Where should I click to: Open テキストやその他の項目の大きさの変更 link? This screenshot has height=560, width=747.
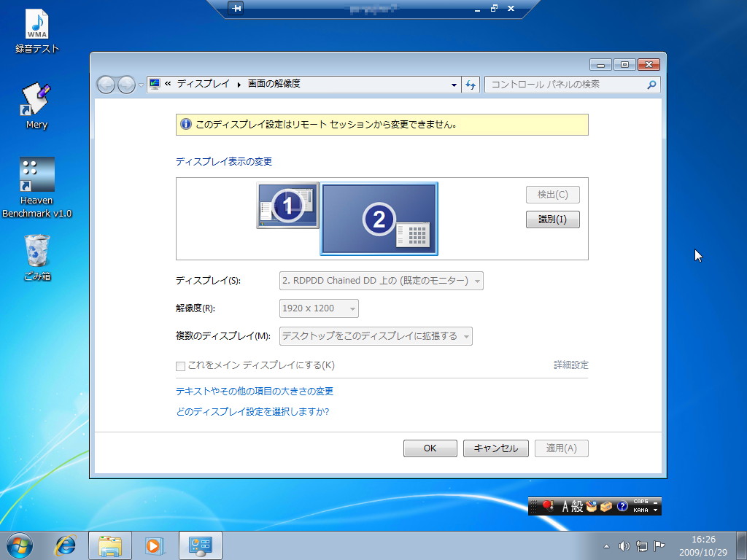[x=255, y=392]
